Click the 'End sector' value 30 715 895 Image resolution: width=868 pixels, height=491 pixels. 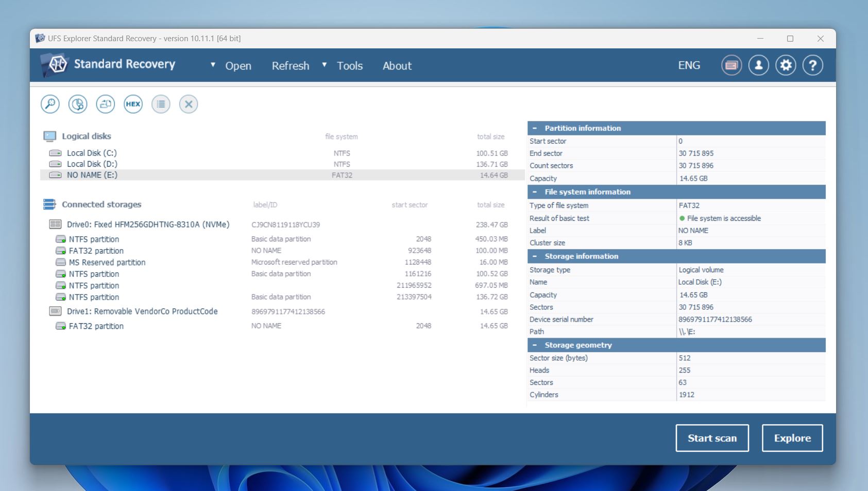[696, 153]
